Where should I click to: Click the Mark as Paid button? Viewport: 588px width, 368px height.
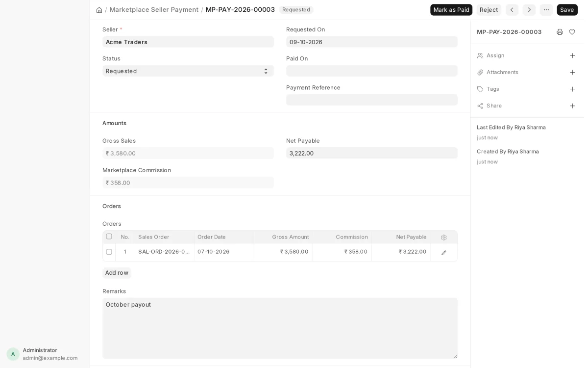(451, 10)
